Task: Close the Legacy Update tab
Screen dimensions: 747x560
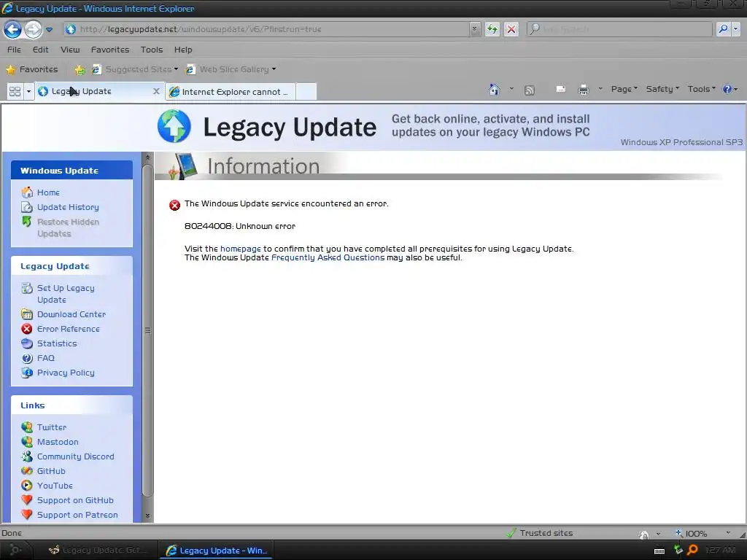Action: 156,91
